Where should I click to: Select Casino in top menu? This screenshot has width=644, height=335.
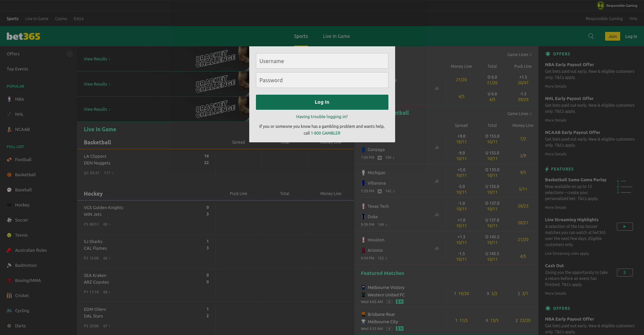click(x=61, y=19)
